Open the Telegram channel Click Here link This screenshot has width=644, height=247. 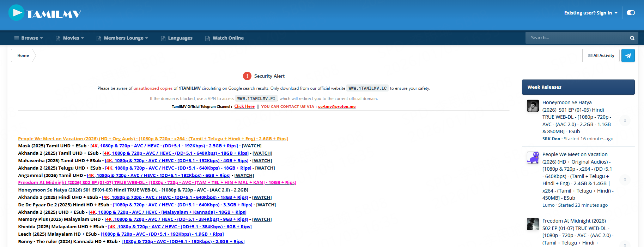[x=244, y=106]
